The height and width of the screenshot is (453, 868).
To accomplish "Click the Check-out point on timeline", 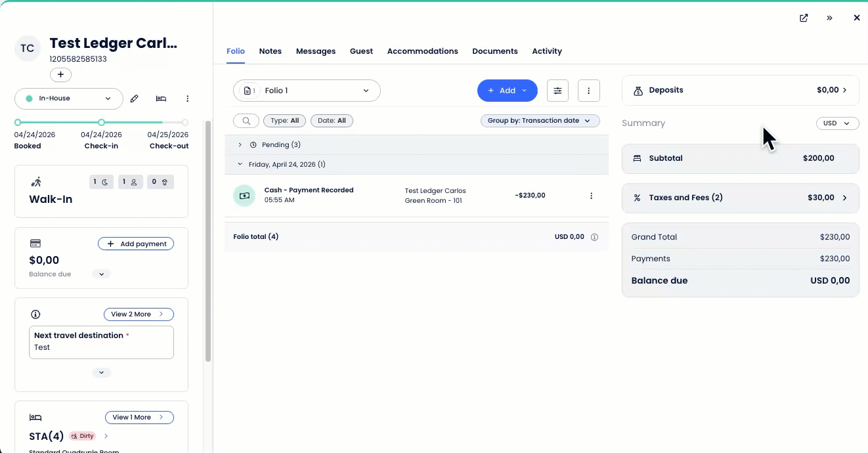I will point(185,123).
